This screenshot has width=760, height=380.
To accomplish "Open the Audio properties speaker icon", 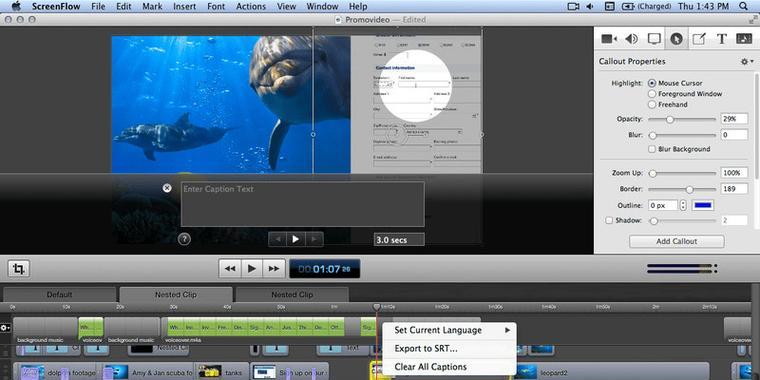I will coord(631,39).
